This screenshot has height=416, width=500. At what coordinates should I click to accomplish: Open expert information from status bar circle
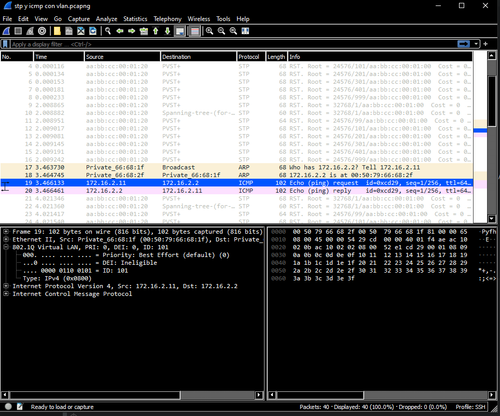tap(8, 406)
